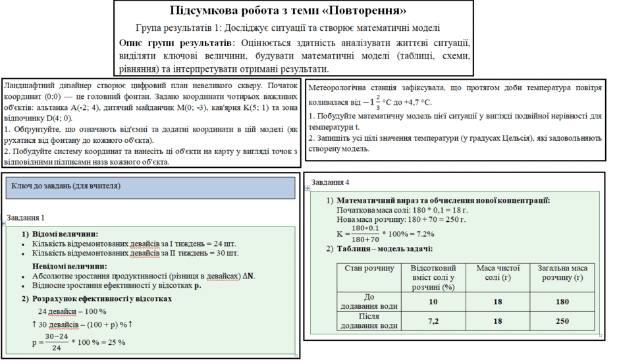Viewport: 619px width, 364px height.
Task: Click the cell '7,2' in the 'Після додавання води' row
Action: (x=433, y=321)
